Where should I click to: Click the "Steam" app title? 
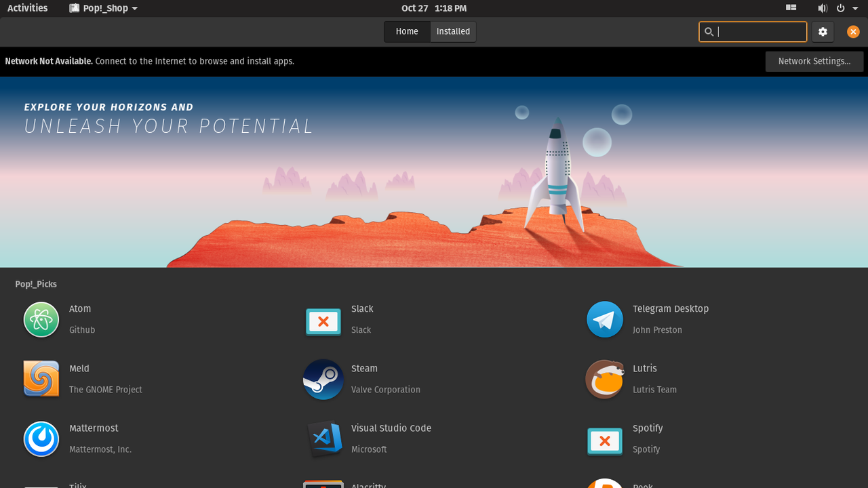(x=364, y=369)
